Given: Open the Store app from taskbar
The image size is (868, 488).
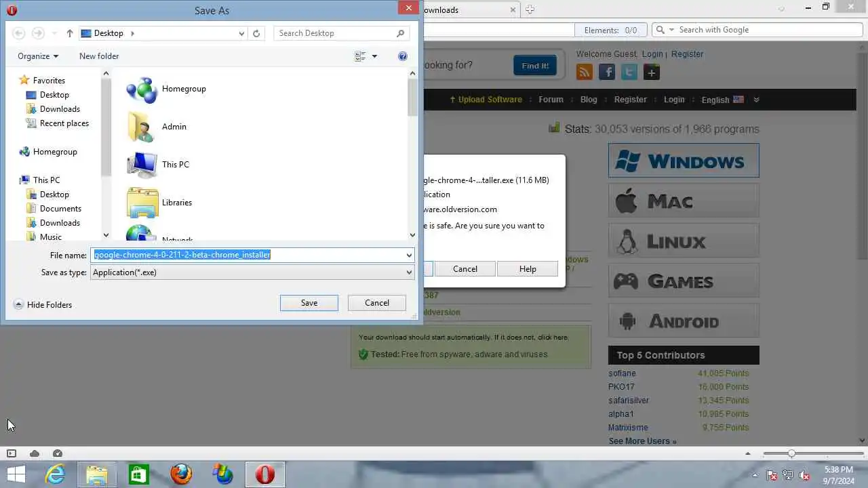Looking at the screenshot, I should click(139, 474).
